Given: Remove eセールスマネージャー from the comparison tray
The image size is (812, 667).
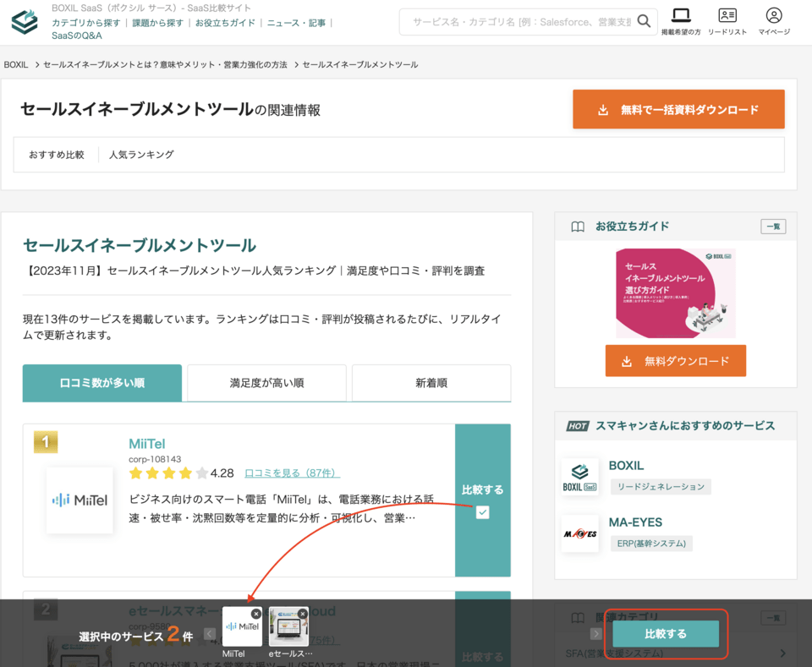Looking at the screenshot, I should 303,614.
